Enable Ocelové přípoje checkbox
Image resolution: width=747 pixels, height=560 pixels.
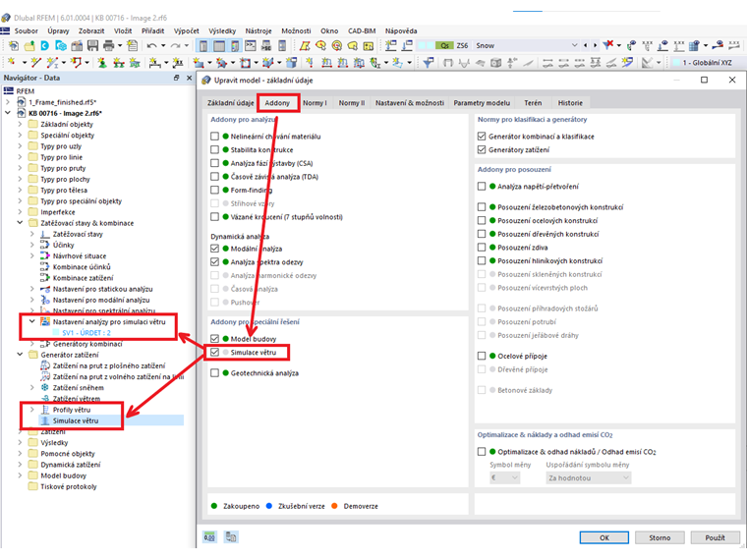482,356
